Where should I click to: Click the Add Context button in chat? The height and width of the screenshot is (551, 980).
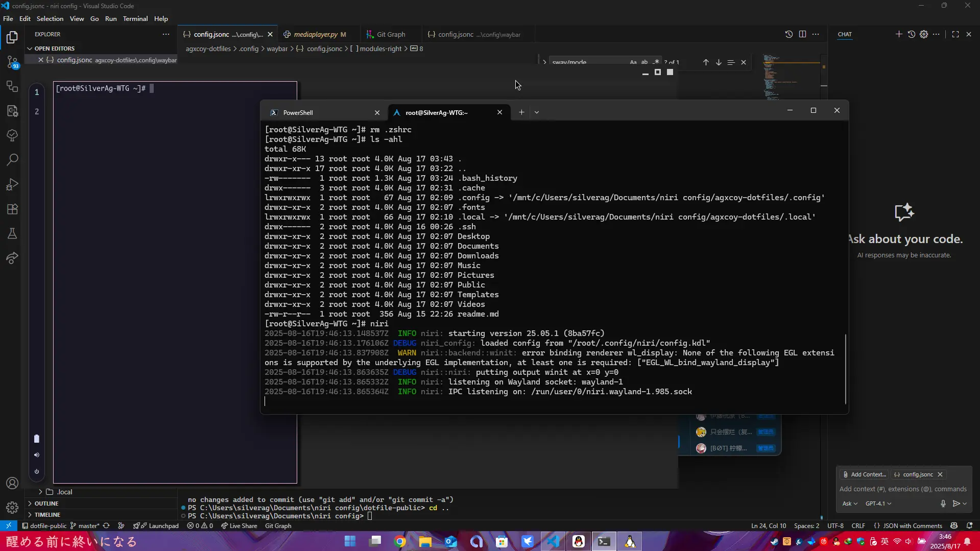point(864,474)
